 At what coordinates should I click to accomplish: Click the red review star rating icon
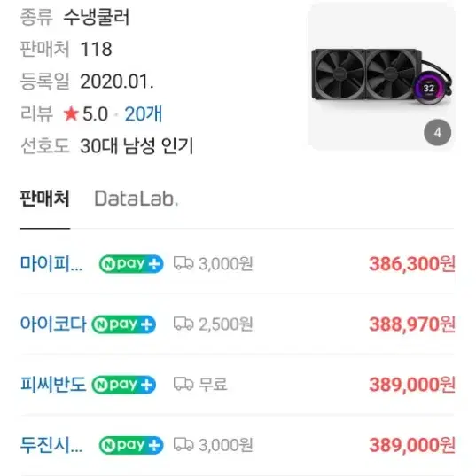pyautogui.click(x=71, y=113)
